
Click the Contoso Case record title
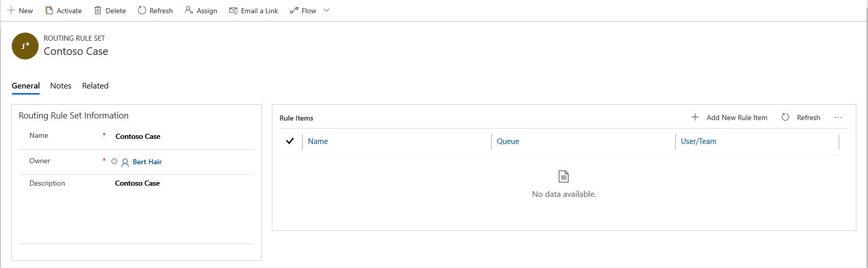[76, 51]
